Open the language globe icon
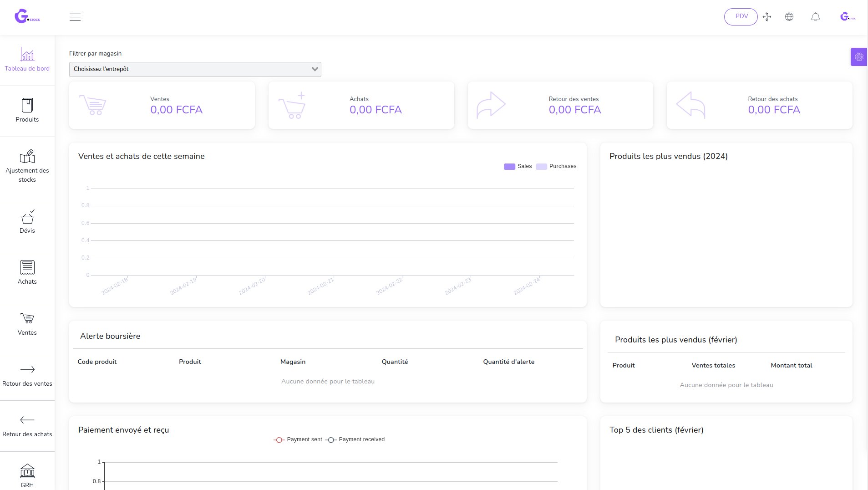Screen dimensions: 868x490 789,17
